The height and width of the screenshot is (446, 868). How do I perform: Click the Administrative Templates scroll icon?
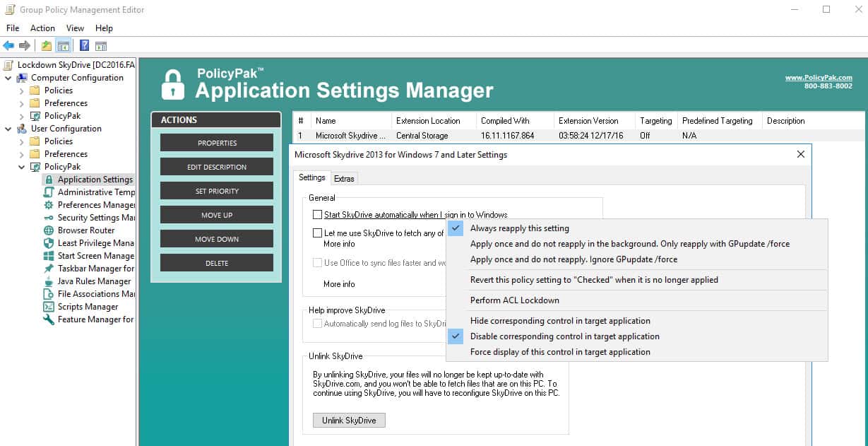pyautogui.click(x=49, y=192)
